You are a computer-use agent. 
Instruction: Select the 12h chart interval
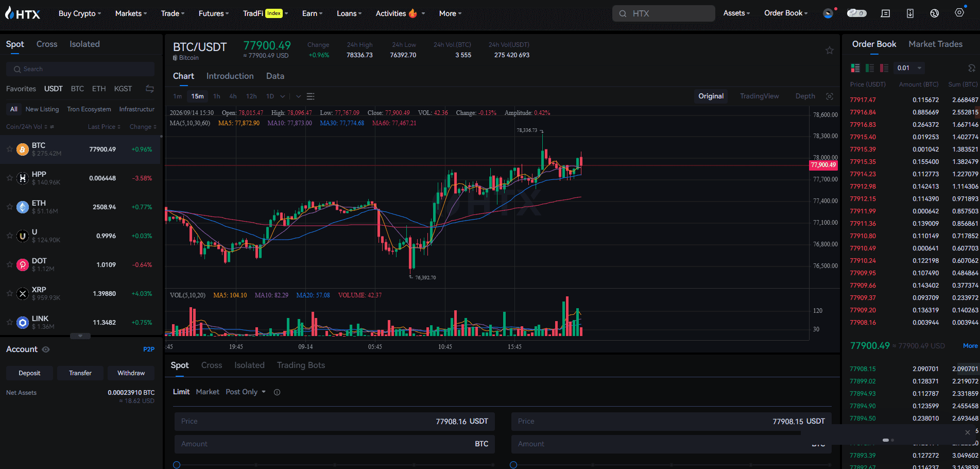pyautogui.click(x=251, y=96)
